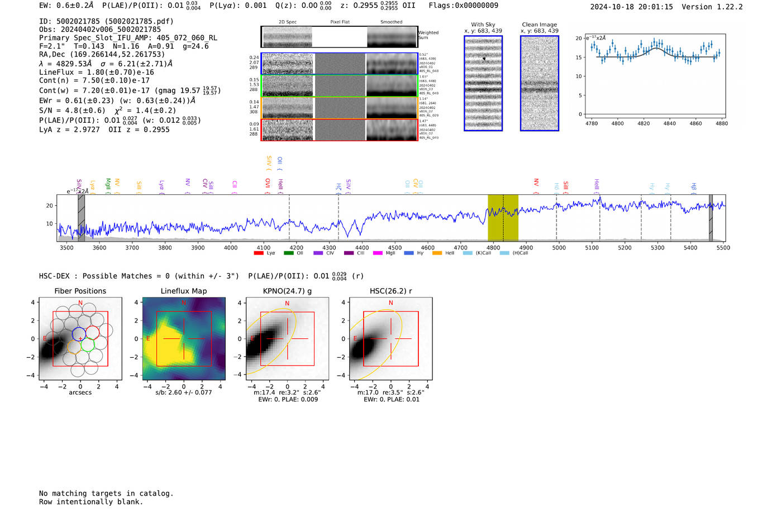Screen dimensions: 782x532
Task: Click the orange-bordered fiber 2D spectrum
Action: coord(339,108)
